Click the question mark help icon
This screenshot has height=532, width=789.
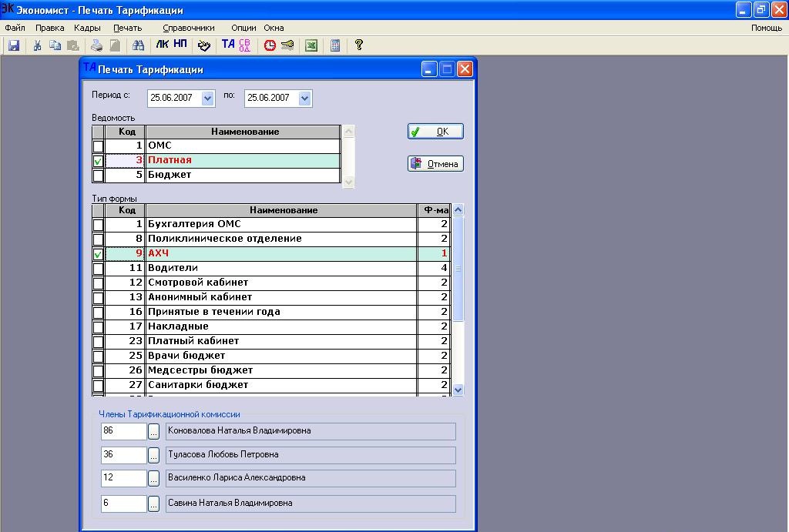tap(359, 45)
